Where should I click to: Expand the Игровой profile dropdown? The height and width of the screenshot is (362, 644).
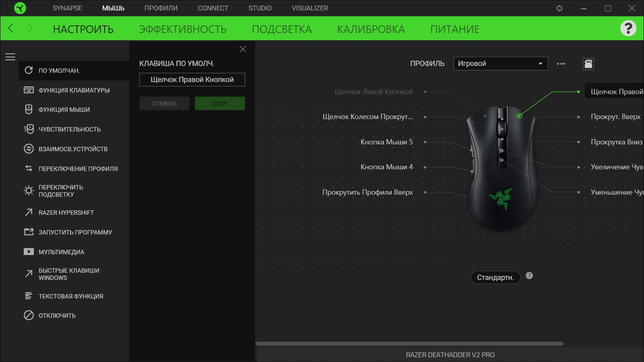(501, 64)
